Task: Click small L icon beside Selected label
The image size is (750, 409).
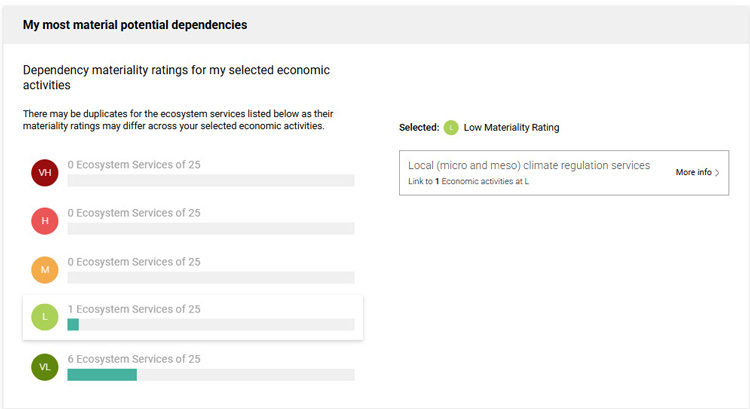Action: (x=451, y=127)
